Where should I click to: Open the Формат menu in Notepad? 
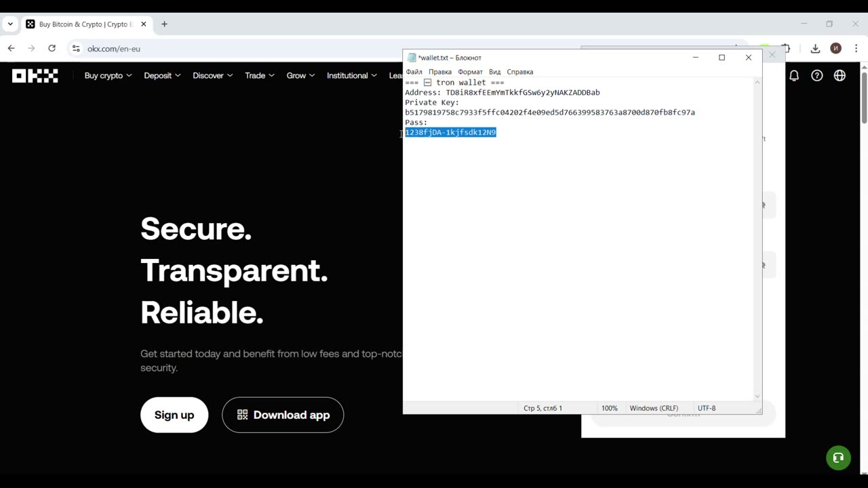[x=470, y=72]
